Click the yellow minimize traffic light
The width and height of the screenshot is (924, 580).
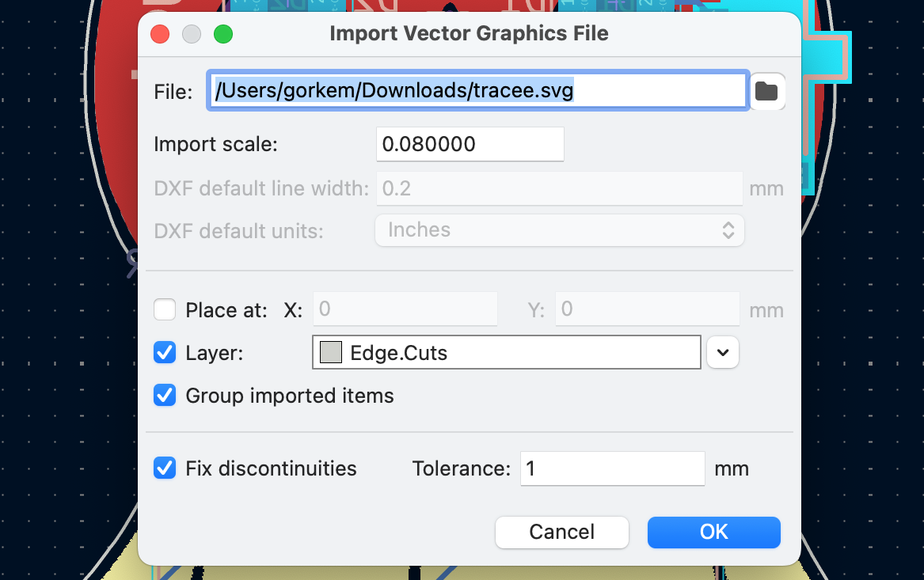coord(191,34)
